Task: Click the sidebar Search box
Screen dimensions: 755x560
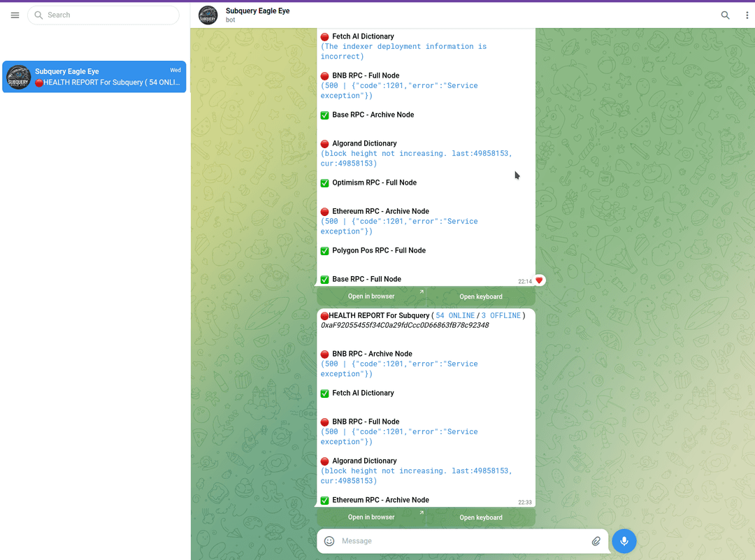Action: (x=103, y=15)
